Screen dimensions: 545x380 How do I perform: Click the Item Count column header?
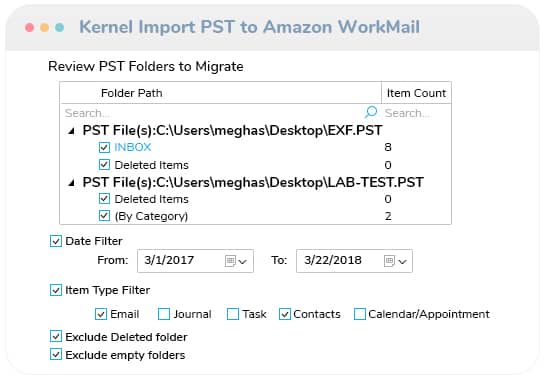pos(416,93)
